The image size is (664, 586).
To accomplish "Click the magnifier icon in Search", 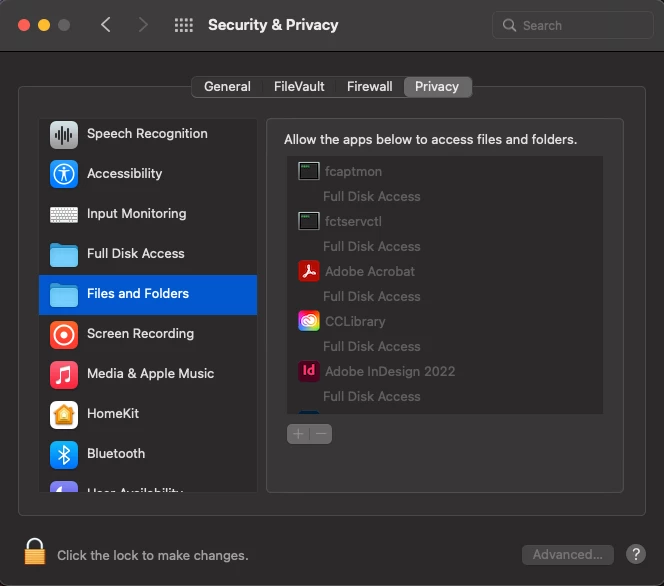I will 509,25.
